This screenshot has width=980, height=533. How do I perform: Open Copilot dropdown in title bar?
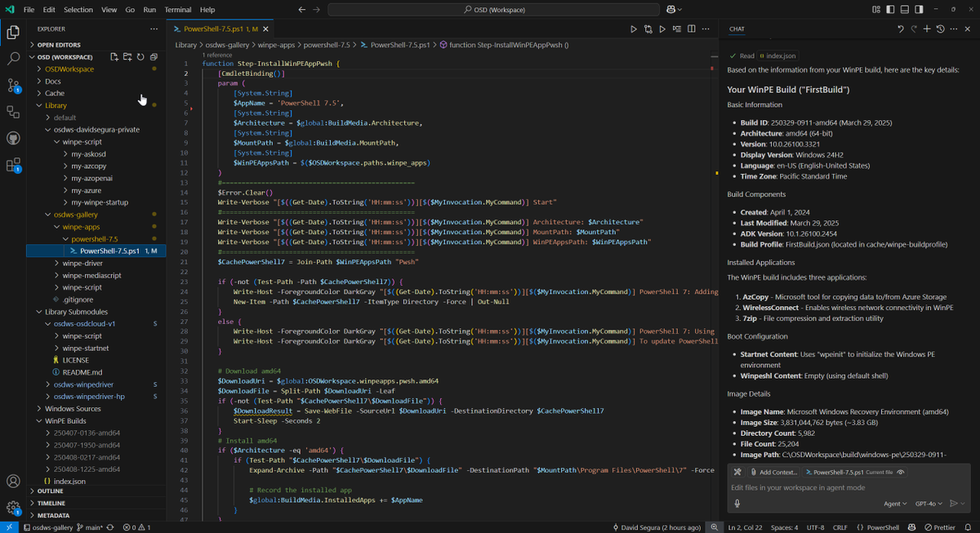(x=675, y=10)
